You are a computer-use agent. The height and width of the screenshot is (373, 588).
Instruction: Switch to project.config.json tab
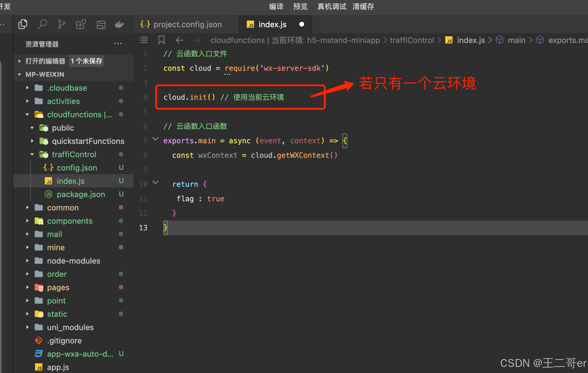(187, 24)
